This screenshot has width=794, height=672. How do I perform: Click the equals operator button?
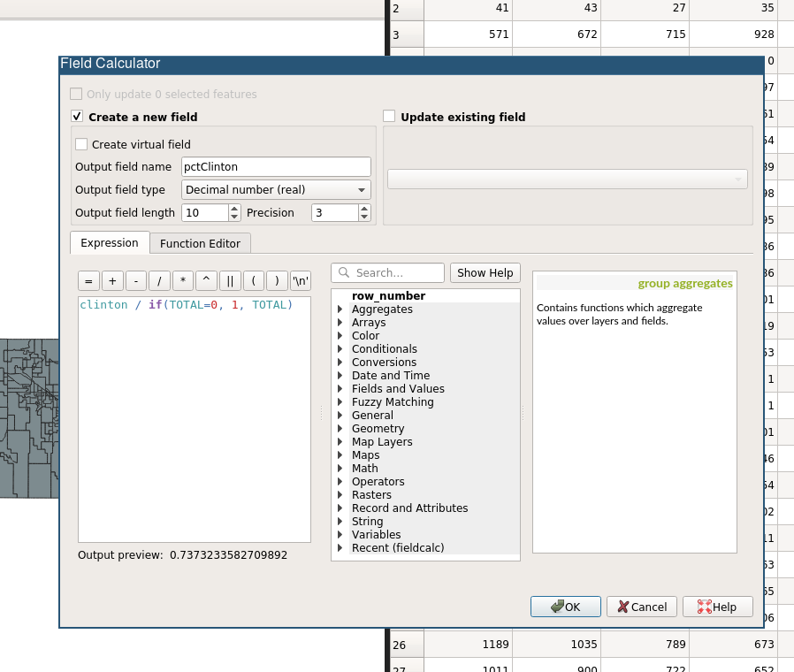click(x=88, y=281)
